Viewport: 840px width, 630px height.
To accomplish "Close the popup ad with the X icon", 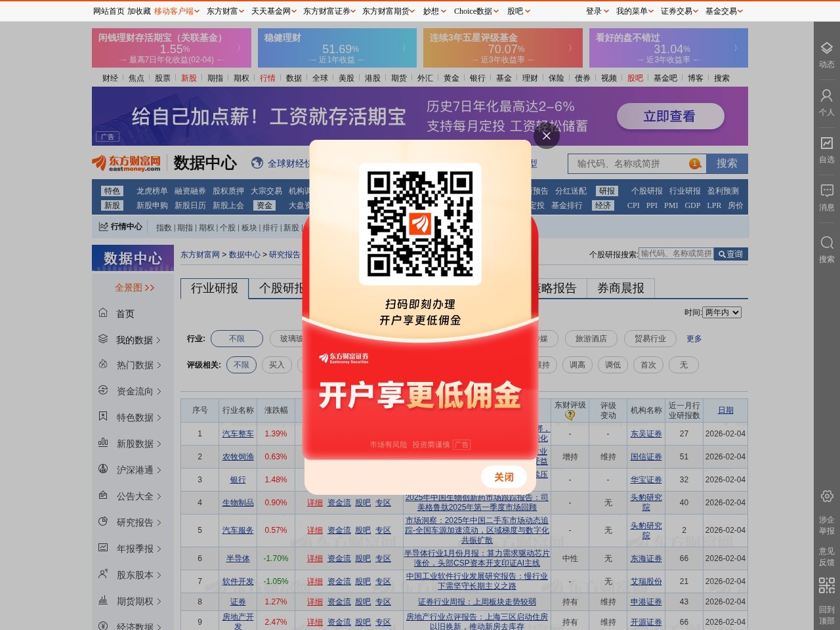I will pyautogui.click(x=547, y=136).
